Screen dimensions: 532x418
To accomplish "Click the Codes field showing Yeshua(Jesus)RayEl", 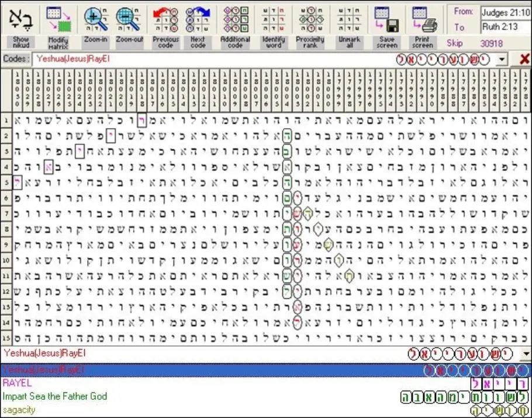I will tap(264, 60).
